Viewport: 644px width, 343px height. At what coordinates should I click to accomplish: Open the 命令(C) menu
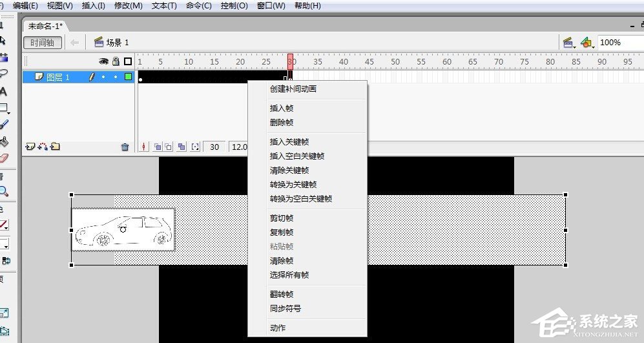click(198, 6)
